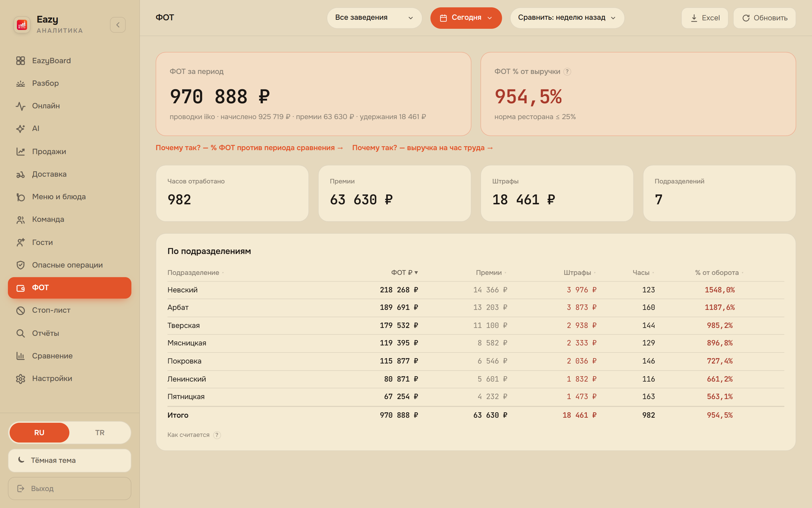The width and height of the screenshot is (812, 508).
Task: Open Сравнить: неделю назад dropdown
Action: pyautogui.click(x=567, y=18)
